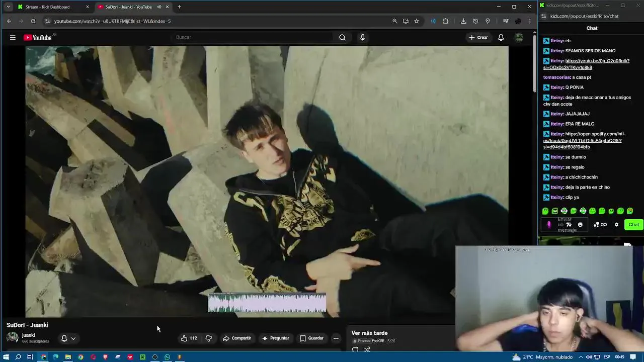The image size is (644, 362).
Task: Open the zoom magnifier in address bar
Action: click(395, 21)
